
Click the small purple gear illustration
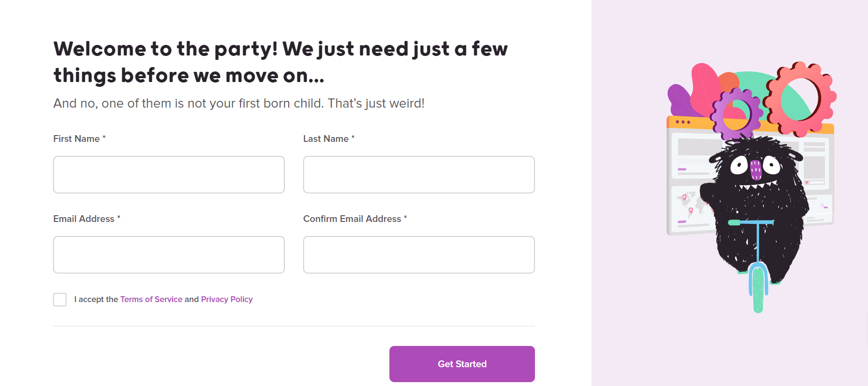point(736,114)
